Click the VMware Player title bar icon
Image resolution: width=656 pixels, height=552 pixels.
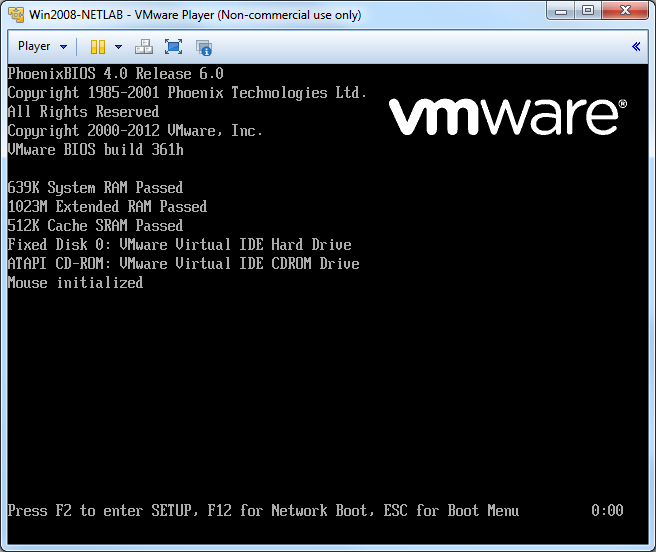click(16, 15)
